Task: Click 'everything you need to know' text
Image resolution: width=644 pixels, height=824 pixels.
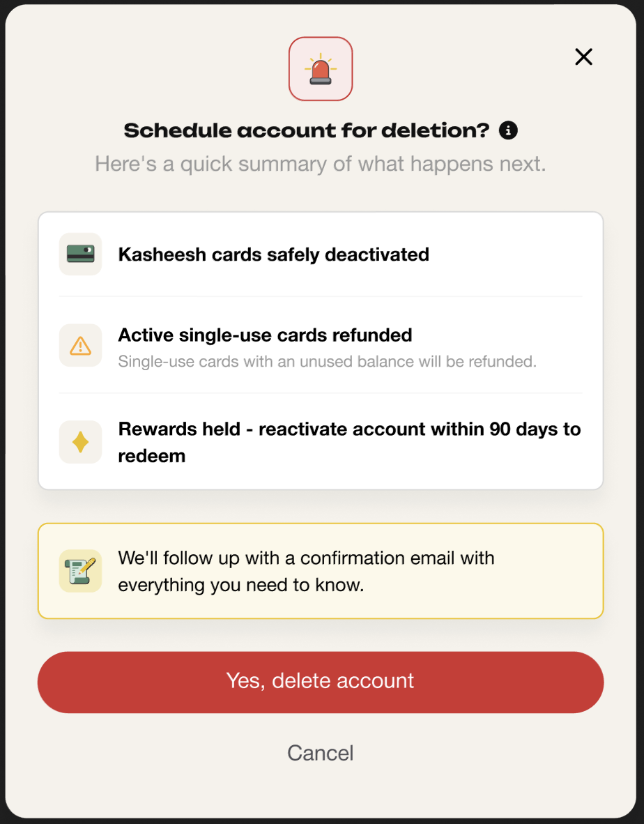Action: (241, 585)
